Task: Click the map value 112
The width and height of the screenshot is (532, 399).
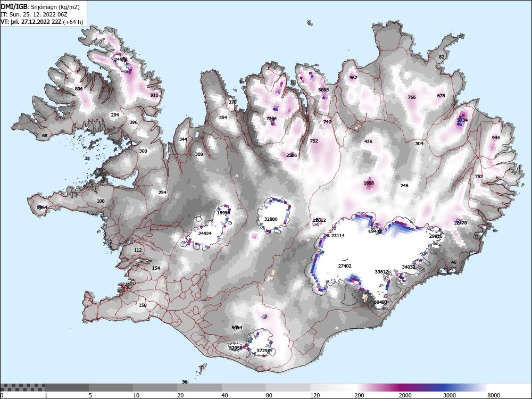Action: point(138,250)
